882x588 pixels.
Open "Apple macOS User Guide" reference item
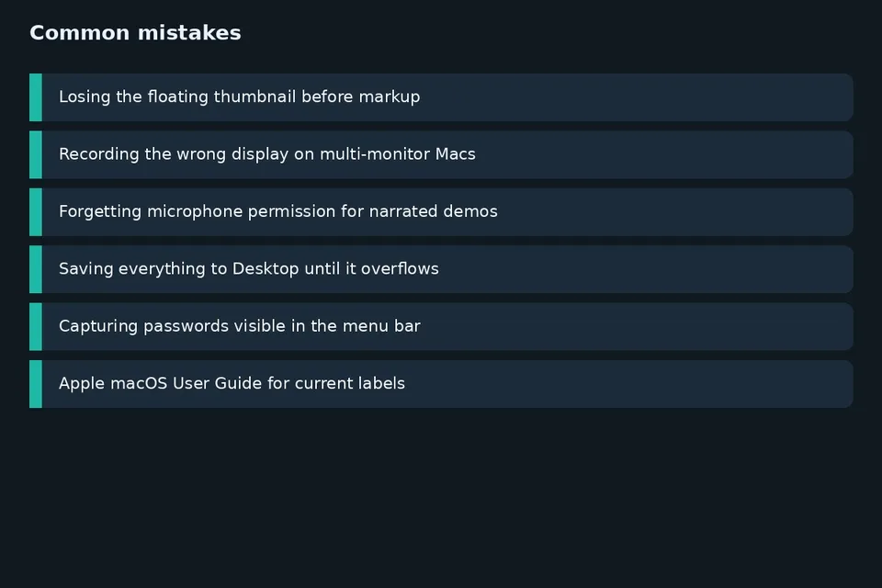tap(441, 384)
